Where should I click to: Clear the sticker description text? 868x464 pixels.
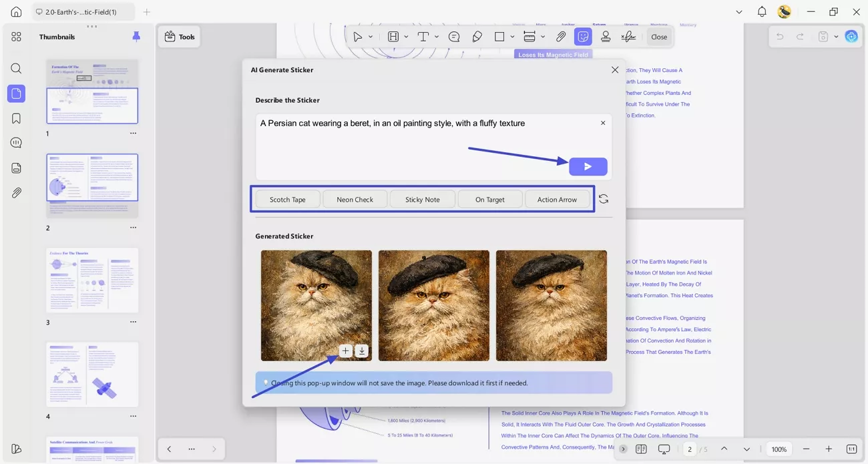coord(603,123)
